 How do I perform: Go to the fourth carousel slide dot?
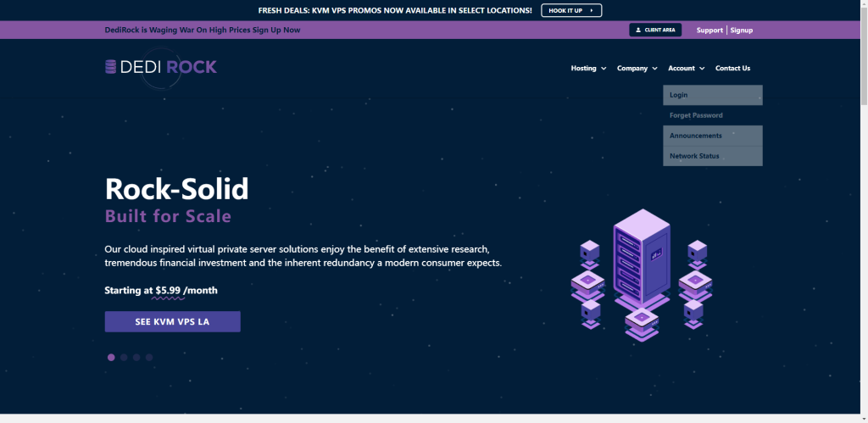point(149,358)
